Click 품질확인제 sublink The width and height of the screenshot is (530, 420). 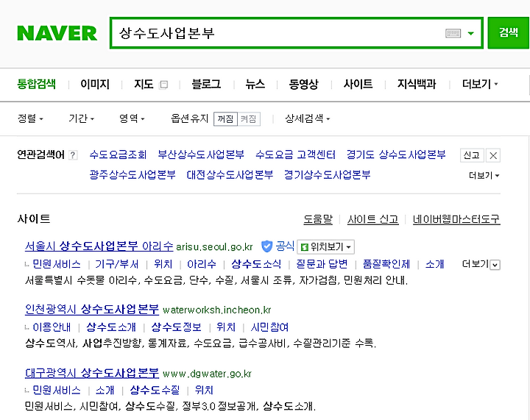pos(386,264)
